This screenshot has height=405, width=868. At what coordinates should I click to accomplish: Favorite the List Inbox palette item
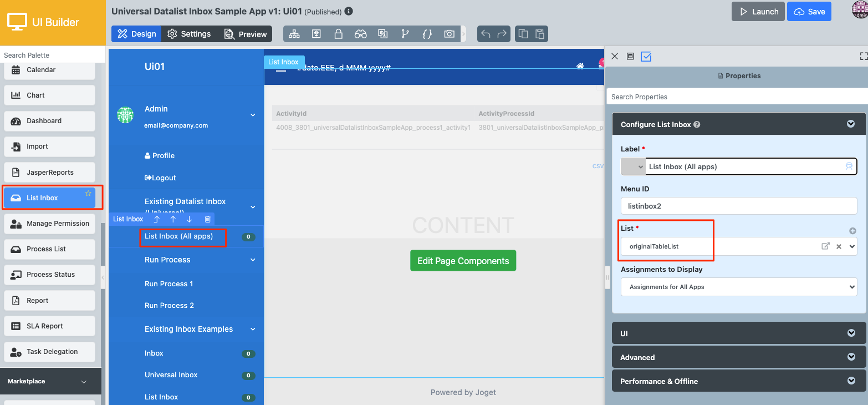88,193
